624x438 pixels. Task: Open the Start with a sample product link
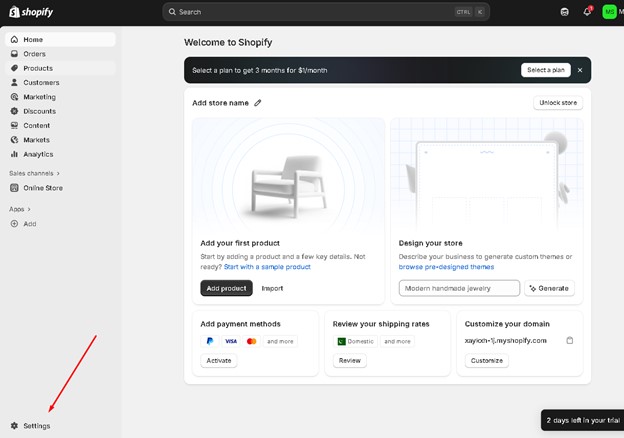coord(267,267)
